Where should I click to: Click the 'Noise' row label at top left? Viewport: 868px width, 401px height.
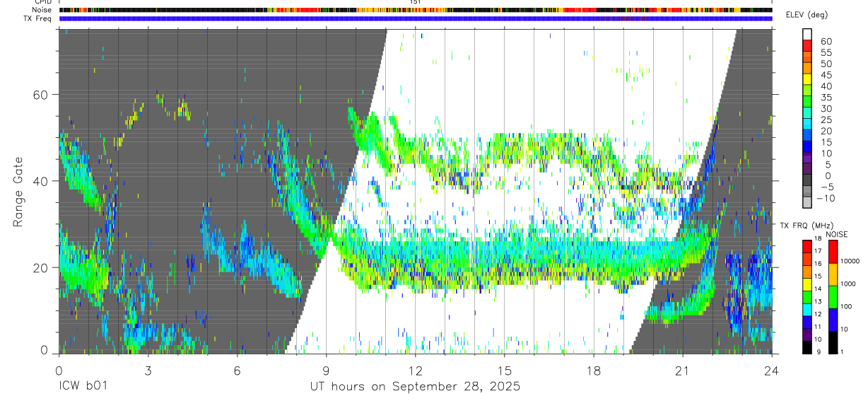click(x=42, y=10)
